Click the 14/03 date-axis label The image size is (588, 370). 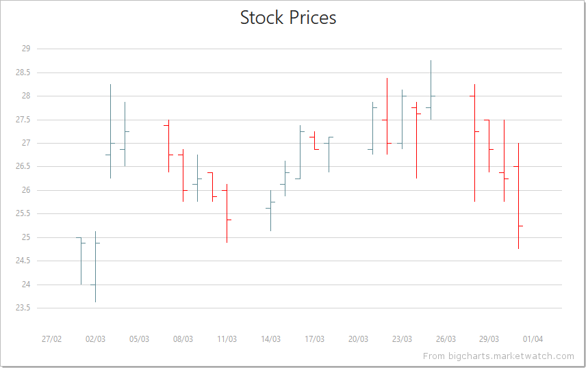coord(270,339)
